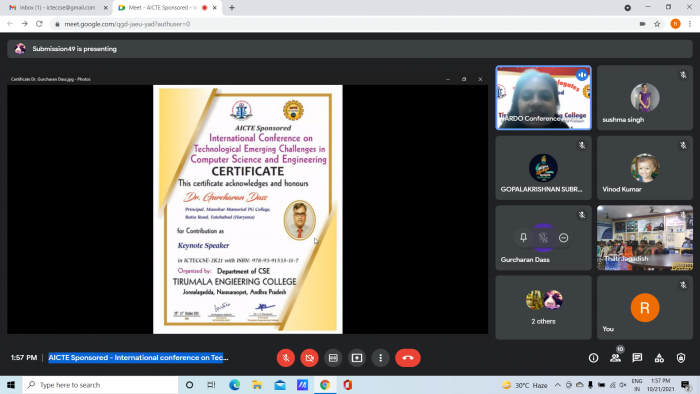Open the host controls shield icon
The width and height of the screenshot is (700, 394).
point(681,358)
